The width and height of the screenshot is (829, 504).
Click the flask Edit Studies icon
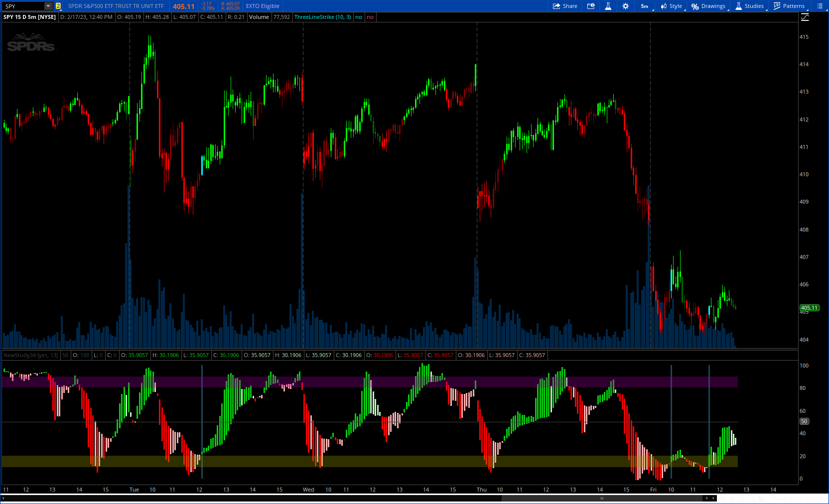(608, 6)
